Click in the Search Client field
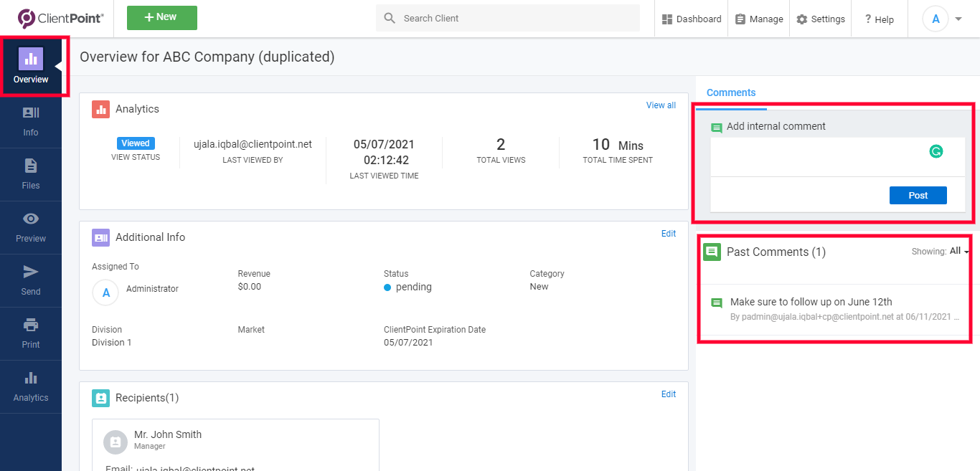 pyautogui.click(x=508, y=19)
